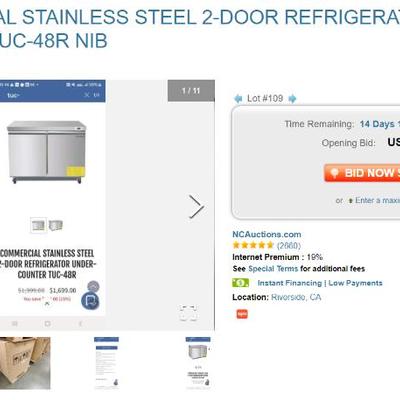The image size is (400, 400).
Task: Click the BID NOW button
Action: 362,173
